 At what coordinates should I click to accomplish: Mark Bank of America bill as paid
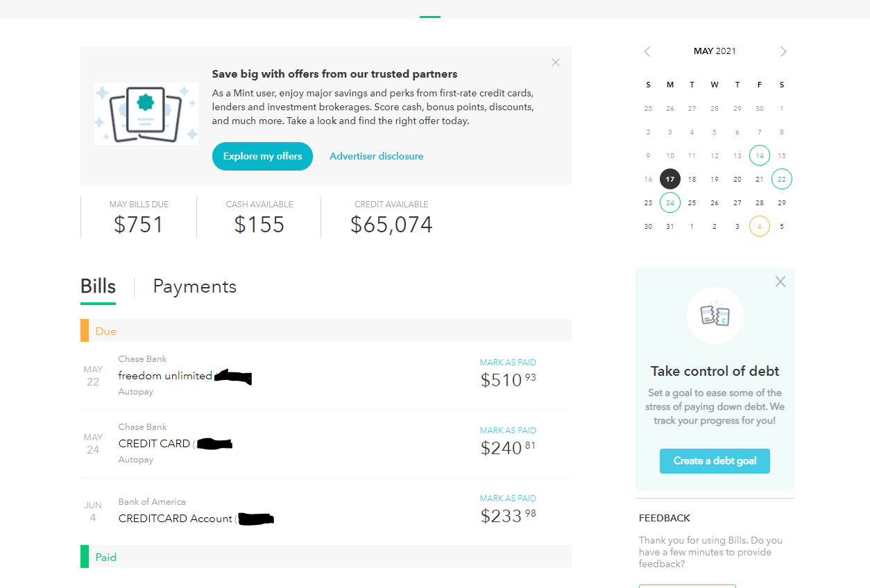tap(508, 498)
